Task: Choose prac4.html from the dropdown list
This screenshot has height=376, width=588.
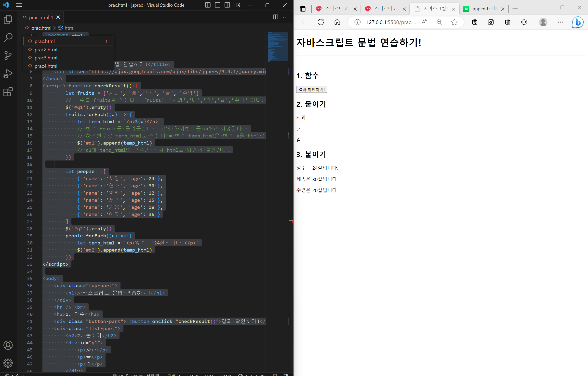Action: tap(68, 66)
